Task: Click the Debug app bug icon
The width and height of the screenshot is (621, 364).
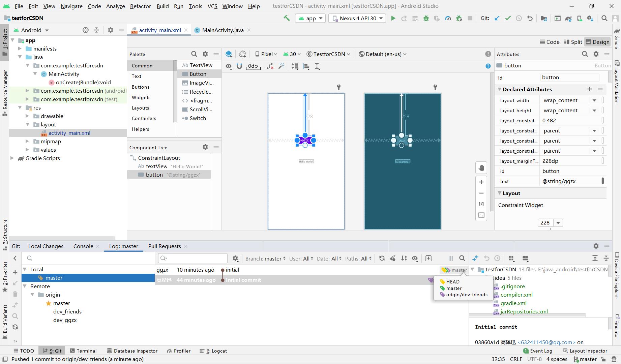Action: (426, 18)
